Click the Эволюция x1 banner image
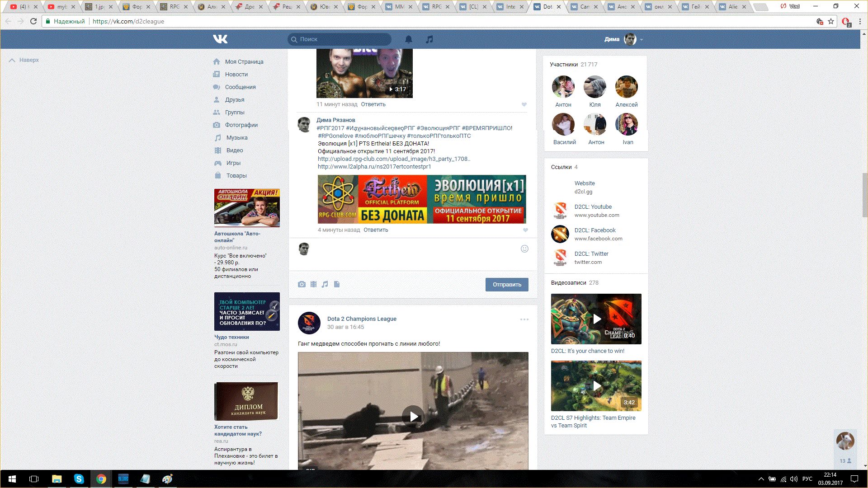The width and height of the screenshot is (868, 488). coord(422,199)
